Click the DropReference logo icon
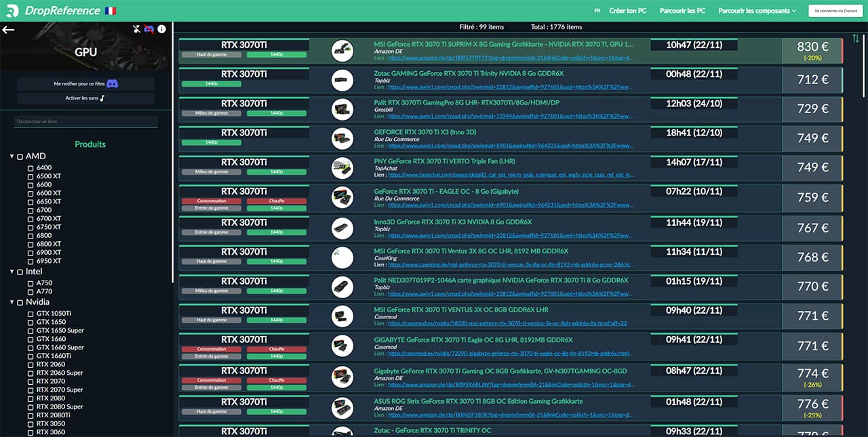This screenshot has height=437, width=868. (13, 11)
